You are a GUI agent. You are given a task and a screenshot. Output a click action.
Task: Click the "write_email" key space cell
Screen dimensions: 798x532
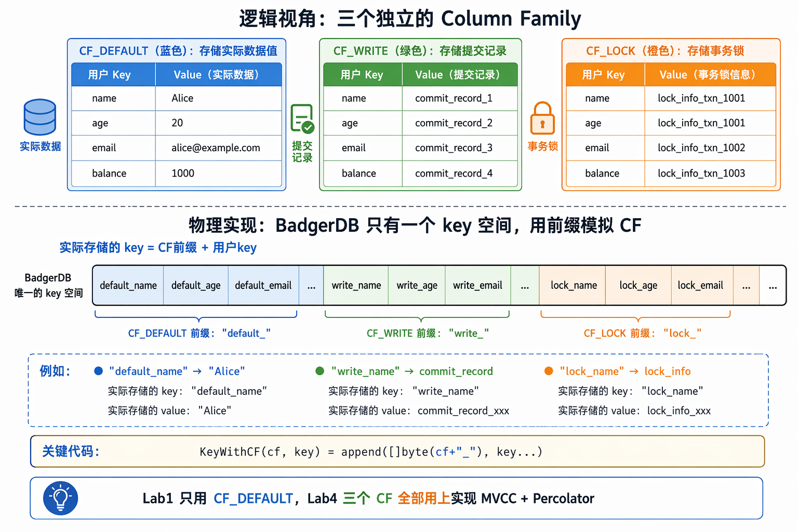coord(477,285)
